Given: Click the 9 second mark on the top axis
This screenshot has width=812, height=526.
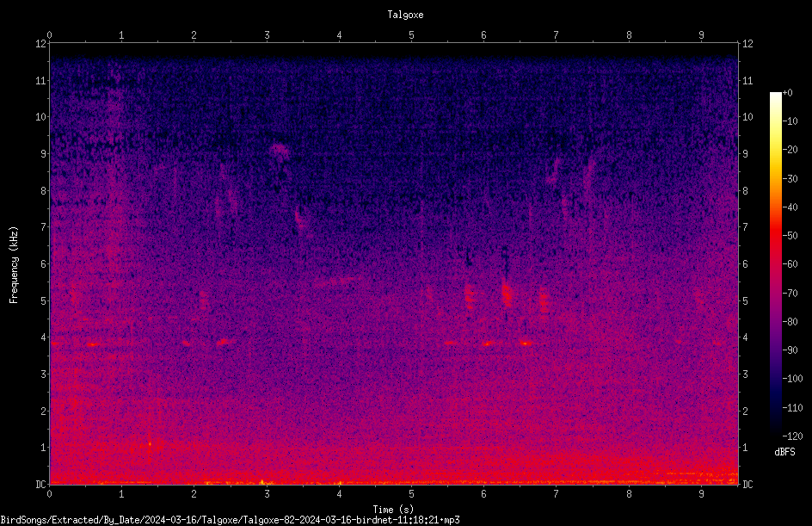Looking at the screenshot, I should pyautogui.click(x=701, y=35).
